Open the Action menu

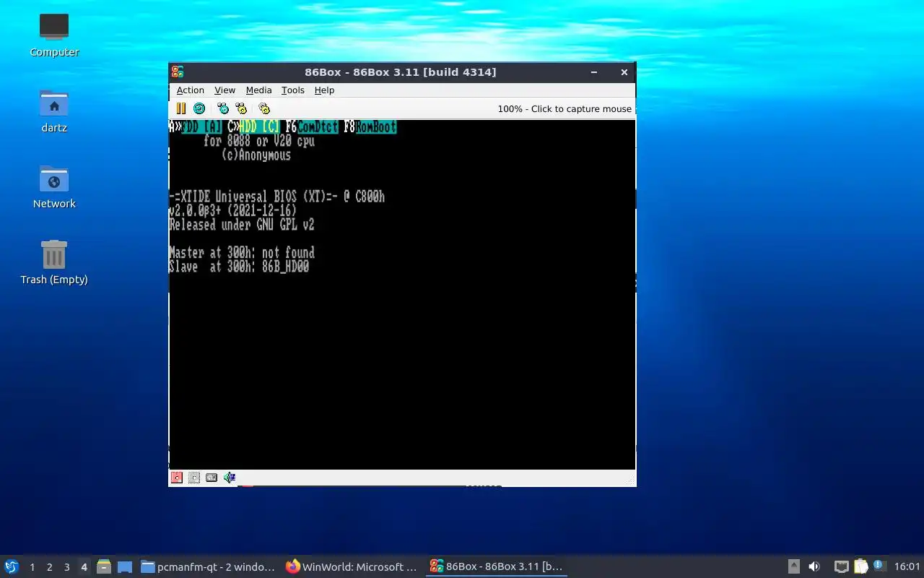[191, 90]
